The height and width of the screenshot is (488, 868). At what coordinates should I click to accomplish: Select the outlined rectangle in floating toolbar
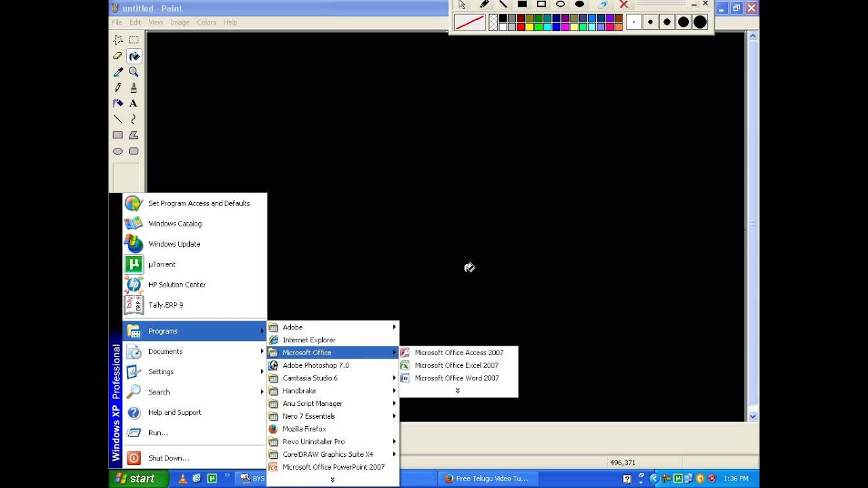point(541,4)
